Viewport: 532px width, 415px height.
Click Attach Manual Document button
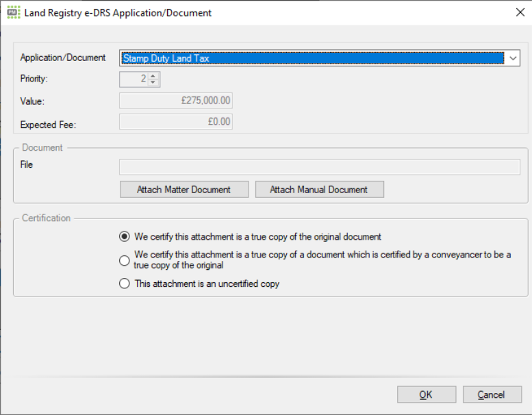tap(320, 189)
